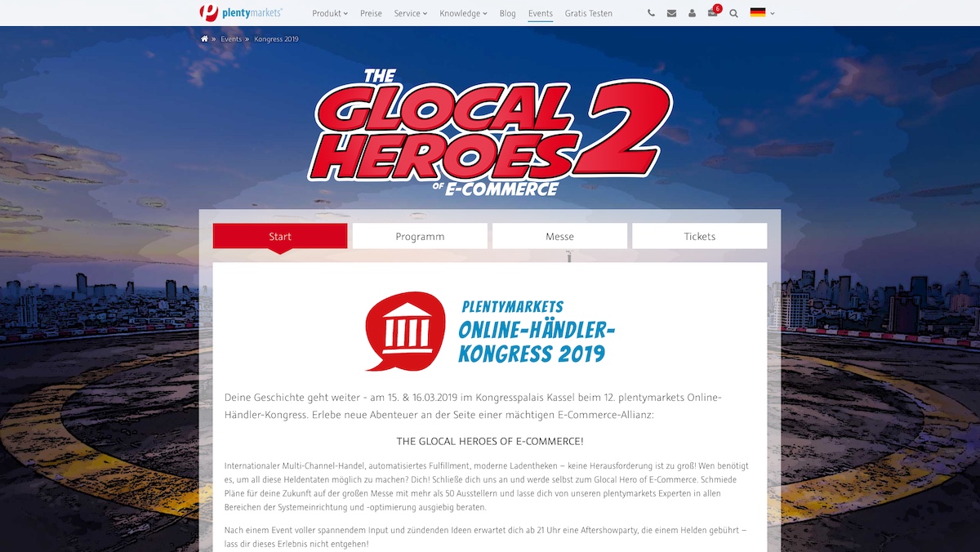The height and width of the screenshot is (552, 980).
Task: Open the Tickets tab
Action: click(700, 236)
